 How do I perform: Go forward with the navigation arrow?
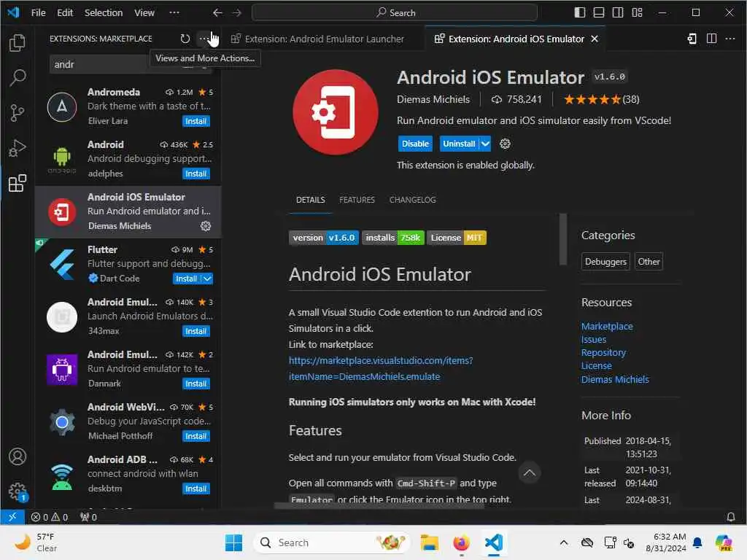coord(236,13)
